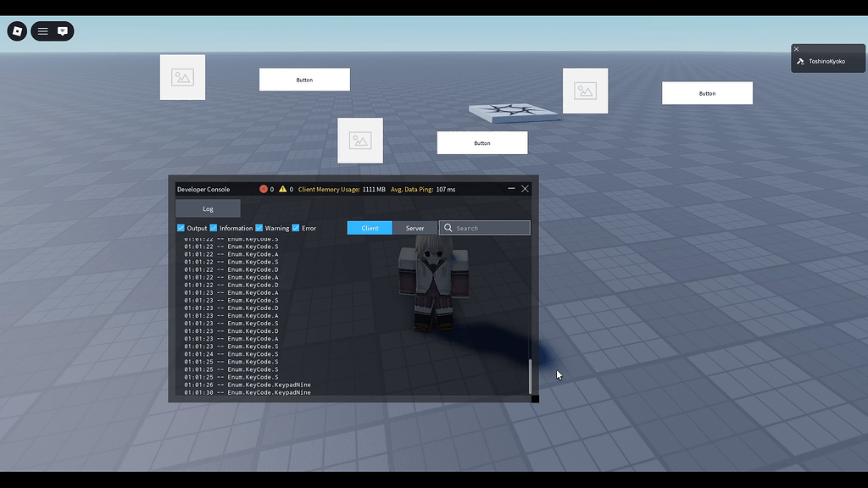Select log line 01:01:26 Enum.KeyCode.KeypadNine
This screenshot has width=868, height=488.
coord(248,385)
